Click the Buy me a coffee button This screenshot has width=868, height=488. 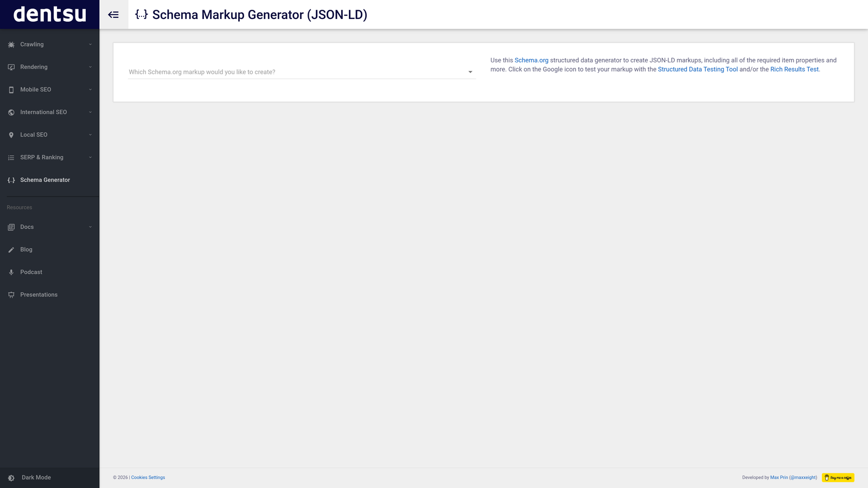(x=838, y=477)
